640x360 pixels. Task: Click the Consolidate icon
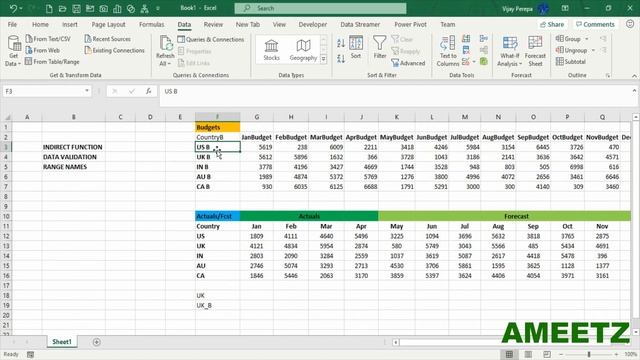click(x=484, y=39)
